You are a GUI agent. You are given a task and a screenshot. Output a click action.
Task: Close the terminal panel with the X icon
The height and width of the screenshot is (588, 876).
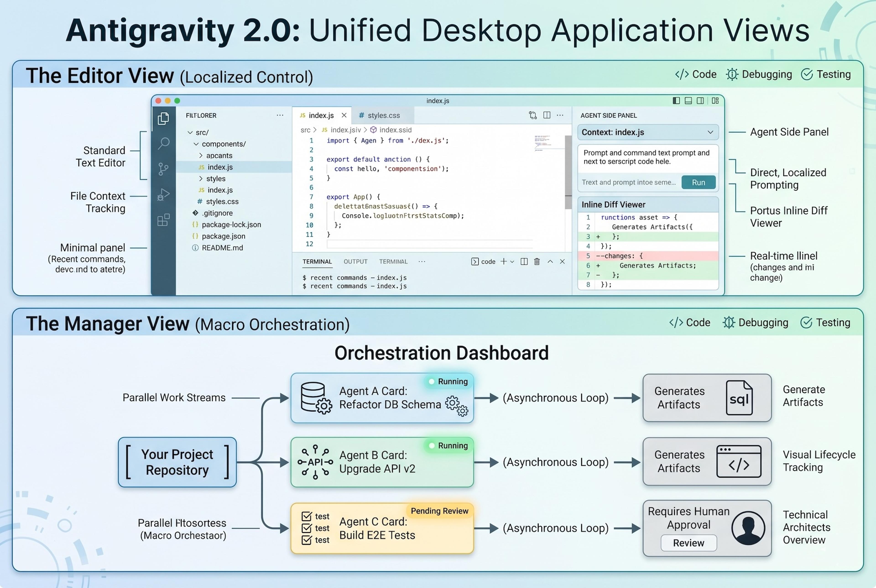(x=562, y=261)
